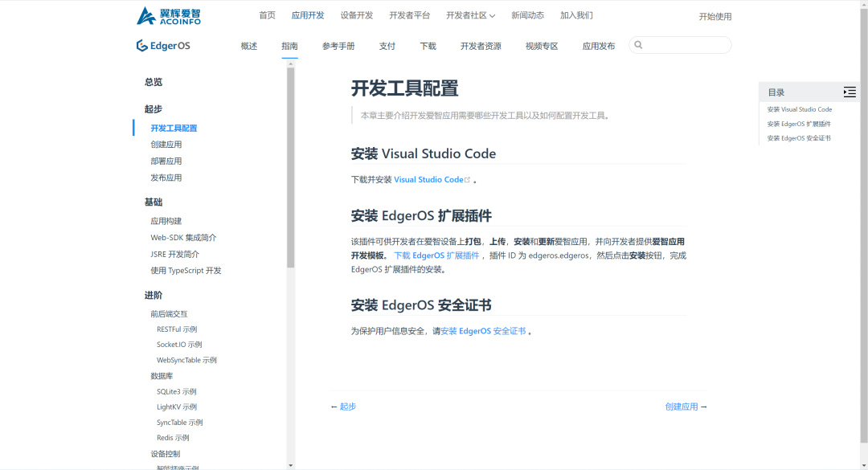
Task: Open the 首页 top menu item
Action: [x=268, y=15]
